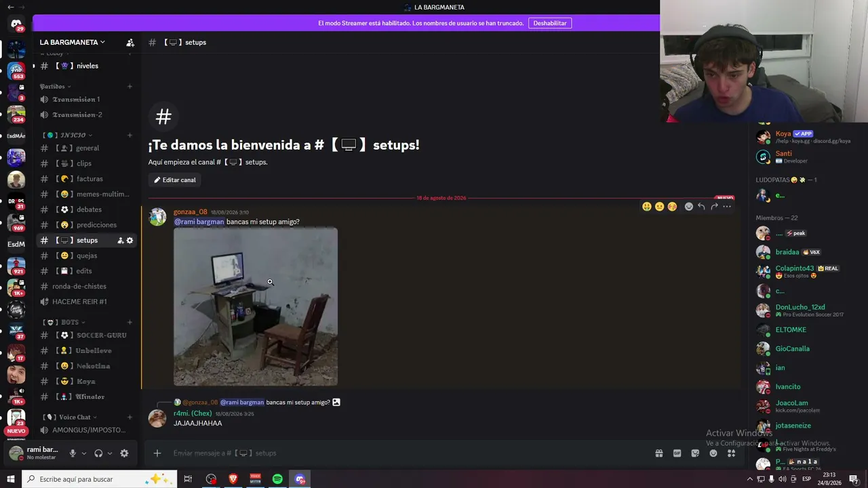Collapse the INICIO category
The height and width of the screenshot is (488, 868).
68,136
